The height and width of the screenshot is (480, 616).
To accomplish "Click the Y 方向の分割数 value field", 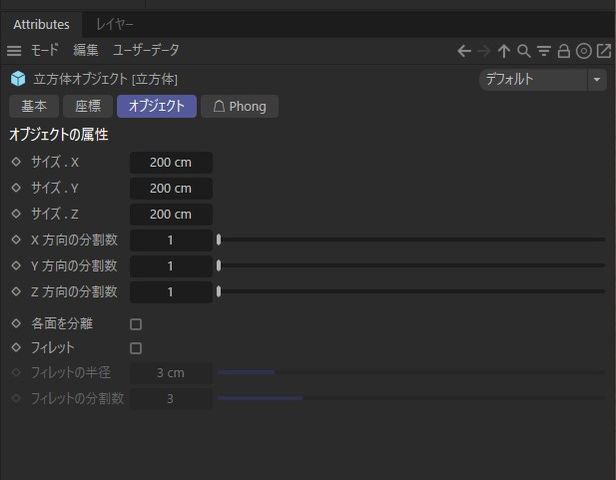I will [171, 266].
